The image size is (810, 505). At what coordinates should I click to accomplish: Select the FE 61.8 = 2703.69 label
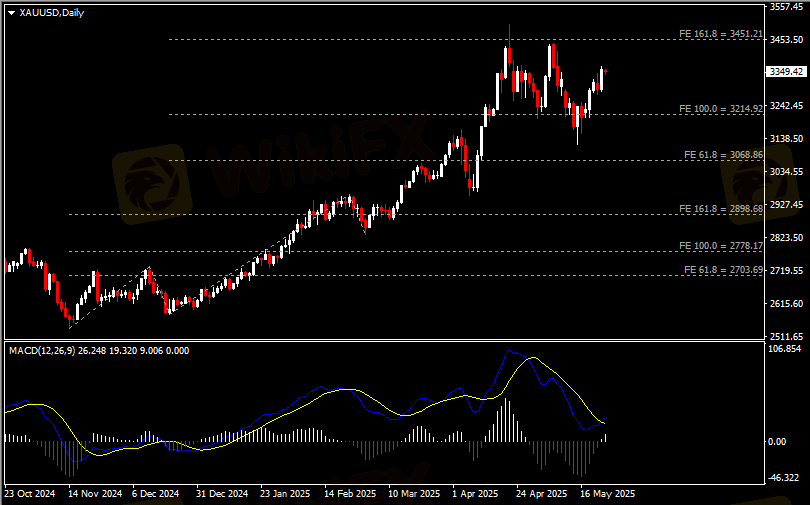723,270
